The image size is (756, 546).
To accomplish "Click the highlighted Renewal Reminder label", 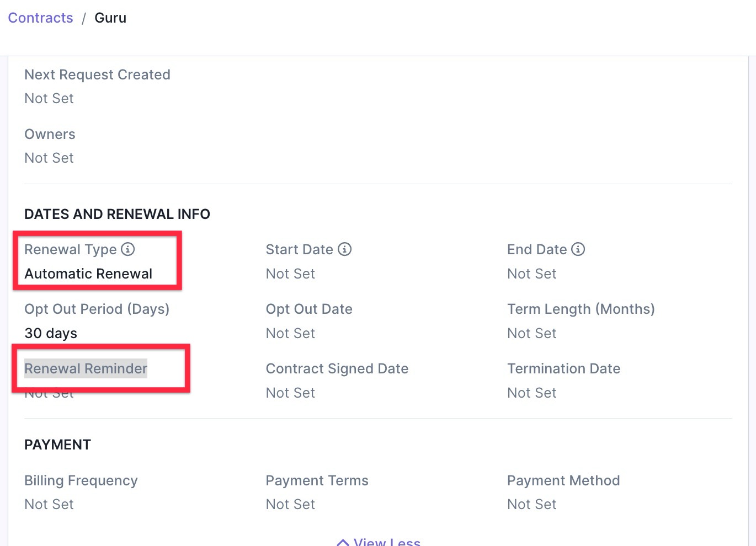I will coord(86,368).
